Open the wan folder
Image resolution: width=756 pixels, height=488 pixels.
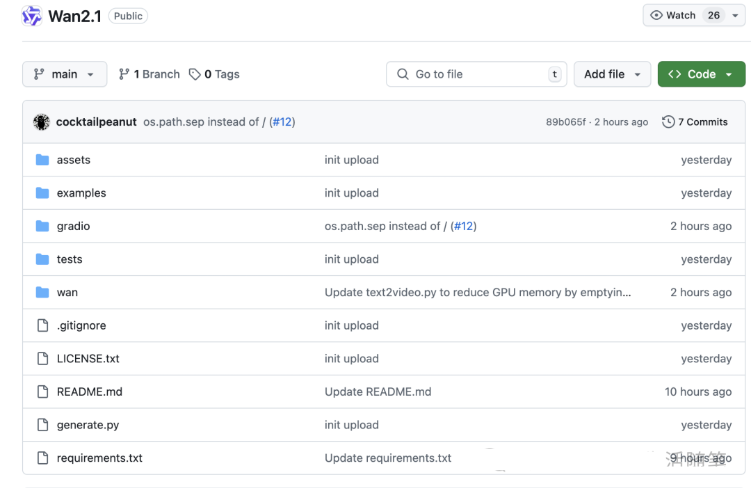click(x=67, y=292)
